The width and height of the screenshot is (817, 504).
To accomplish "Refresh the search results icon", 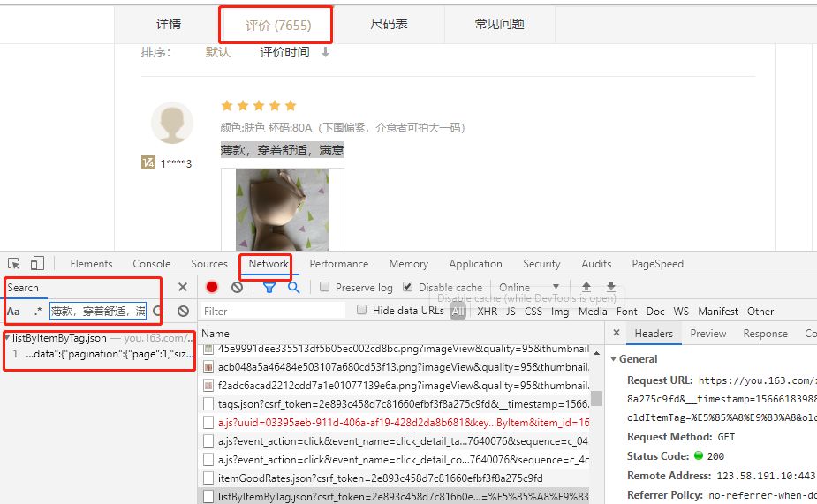I will click(158, 312).
